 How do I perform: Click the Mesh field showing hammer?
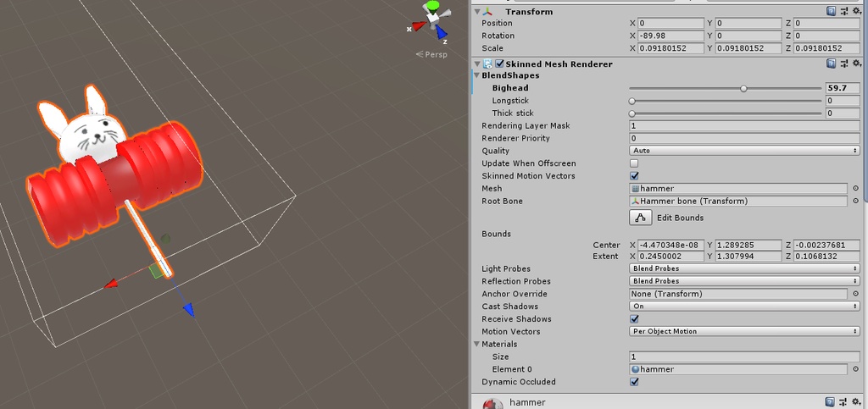738,189
